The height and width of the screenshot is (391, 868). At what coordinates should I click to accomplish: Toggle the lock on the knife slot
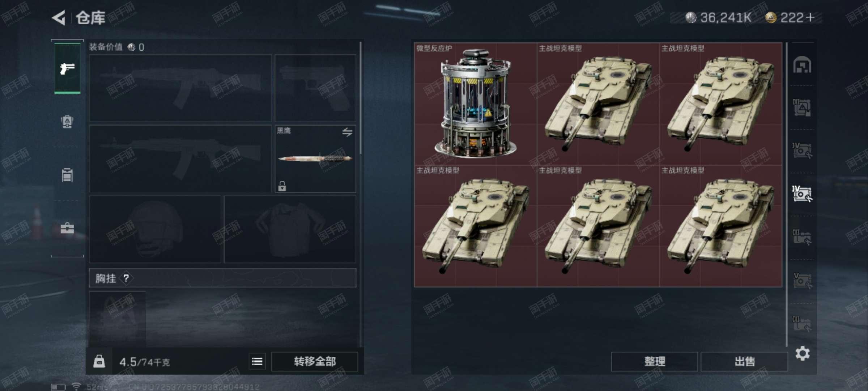[282, 186]
